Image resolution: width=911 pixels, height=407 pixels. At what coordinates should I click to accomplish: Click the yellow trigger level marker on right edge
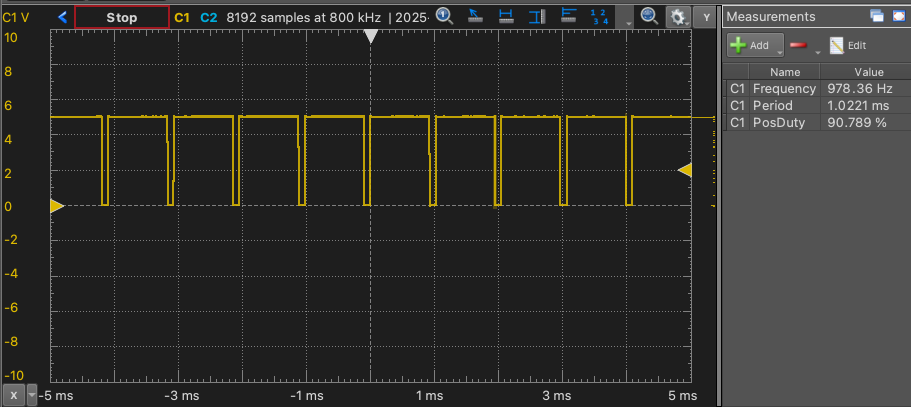pos(685,170)
